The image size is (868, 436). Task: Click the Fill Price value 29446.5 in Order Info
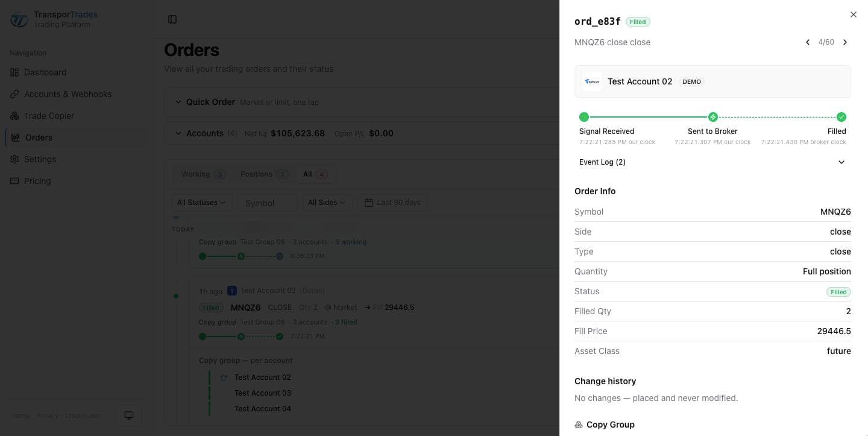pos(834,331)
